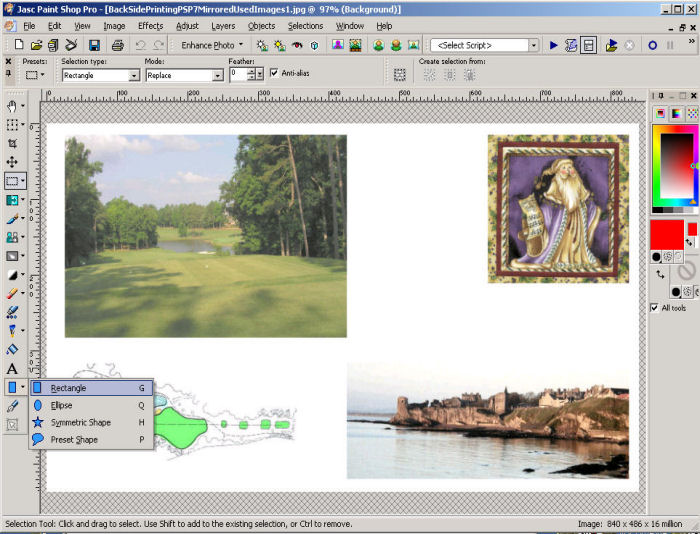Select the Text tool
This screenshot has width=700, height=534.
pyautogui.click(x=12, y=369)
